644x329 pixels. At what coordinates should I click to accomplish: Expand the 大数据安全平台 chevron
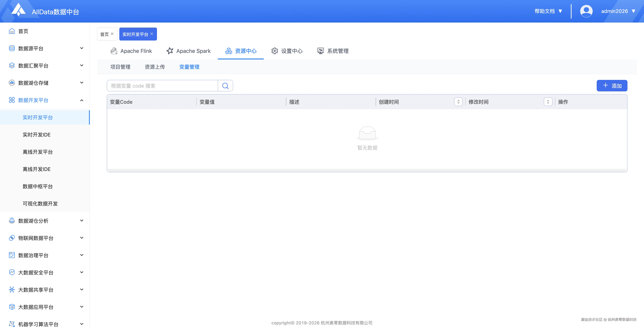pyautogui.click(x=82, y=272)
